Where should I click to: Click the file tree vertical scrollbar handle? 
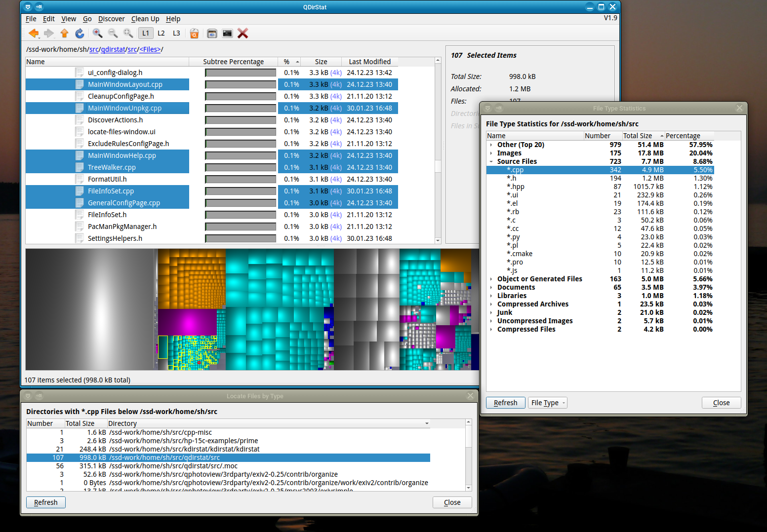438,166
